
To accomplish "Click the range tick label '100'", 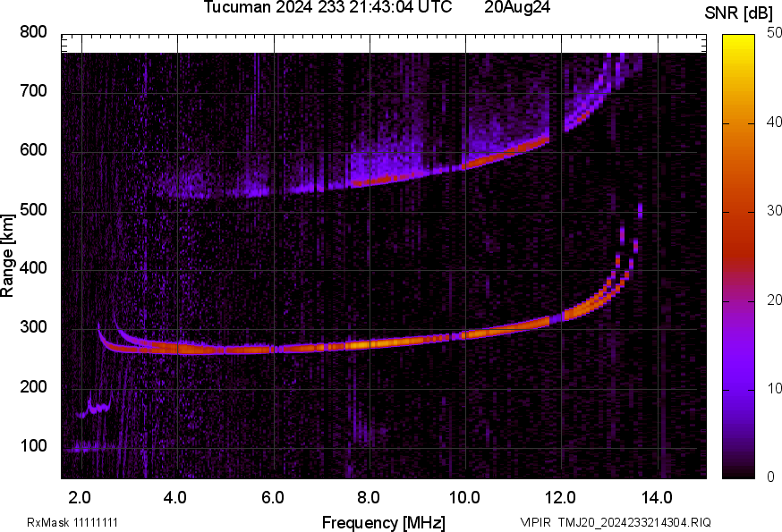I will coord(33,445).
